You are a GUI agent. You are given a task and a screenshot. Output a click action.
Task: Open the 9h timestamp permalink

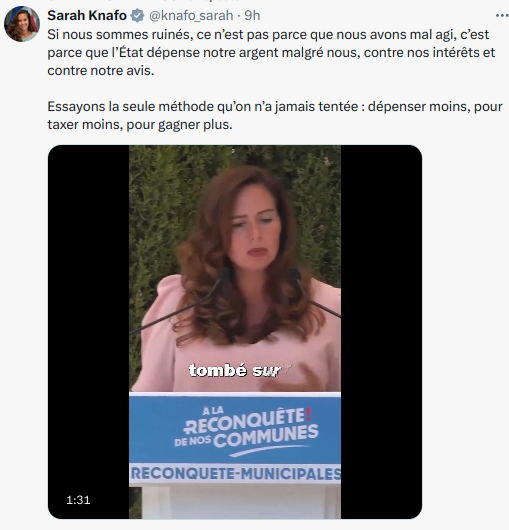click(x=252, y=16)
